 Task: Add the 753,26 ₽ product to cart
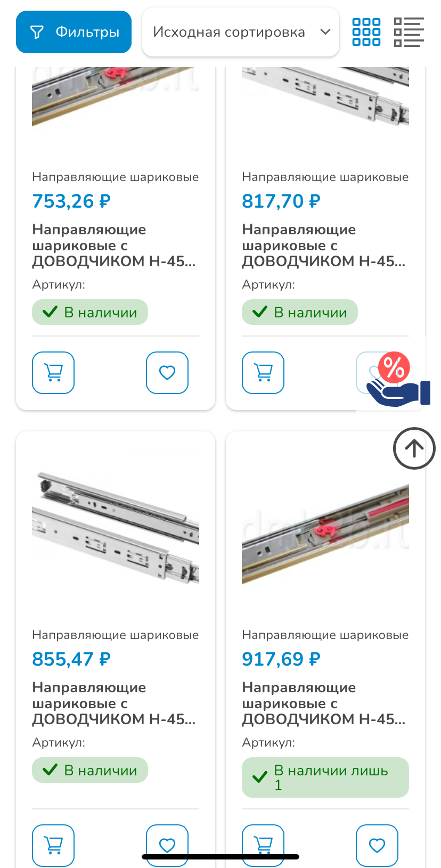tap(53, 373)
